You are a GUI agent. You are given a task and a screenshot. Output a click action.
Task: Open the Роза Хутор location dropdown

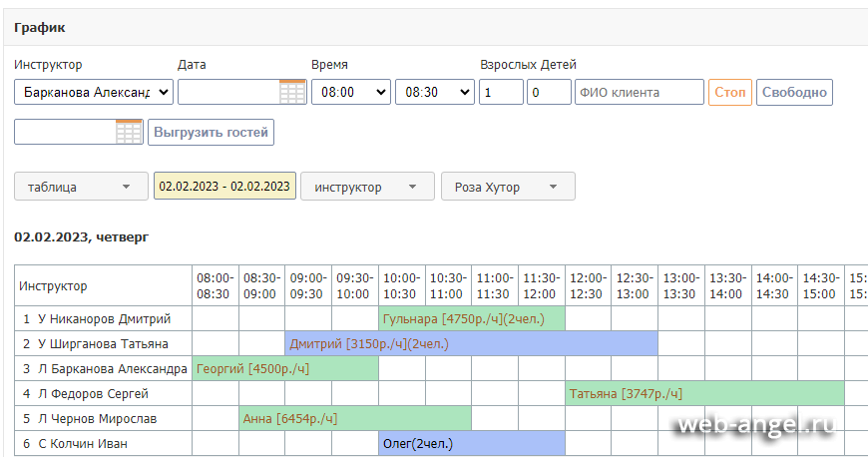(x=508, y=187)
